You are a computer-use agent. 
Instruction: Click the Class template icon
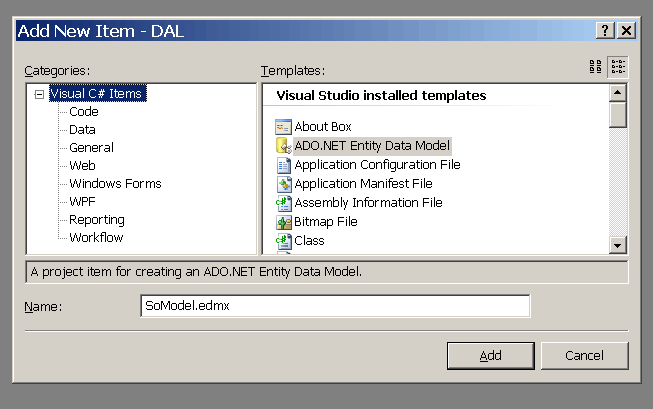tap(283, 241)
